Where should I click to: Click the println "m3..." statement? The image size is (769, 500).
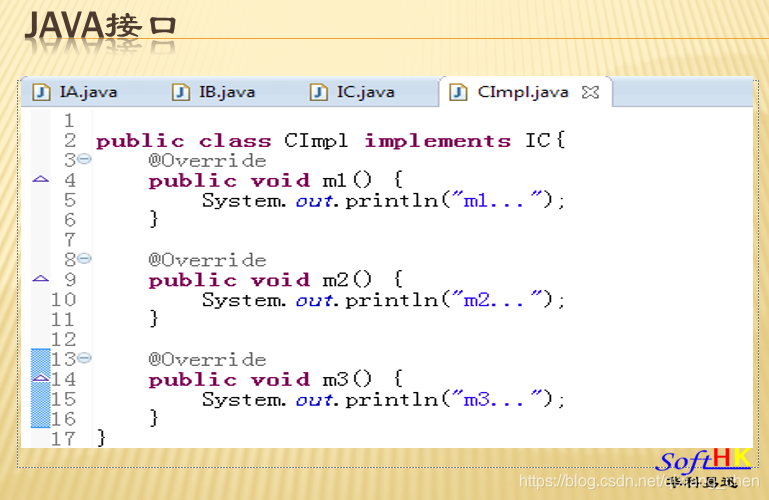(384, 400)
